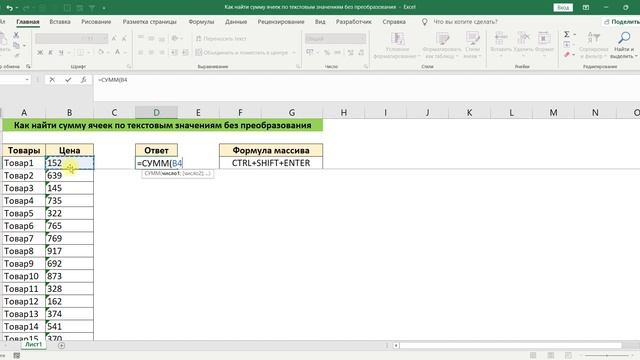Select the Лист1 sheet tab
Viewport: 640px width, 360px height.
[33, 344]
